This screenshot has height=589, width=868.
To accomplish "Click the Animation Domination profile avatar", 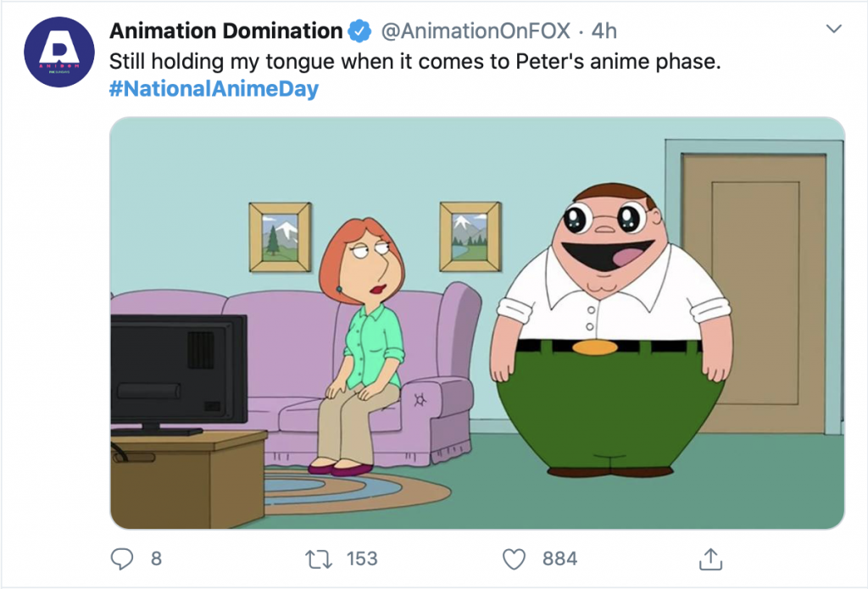I will tap(58, 51).
